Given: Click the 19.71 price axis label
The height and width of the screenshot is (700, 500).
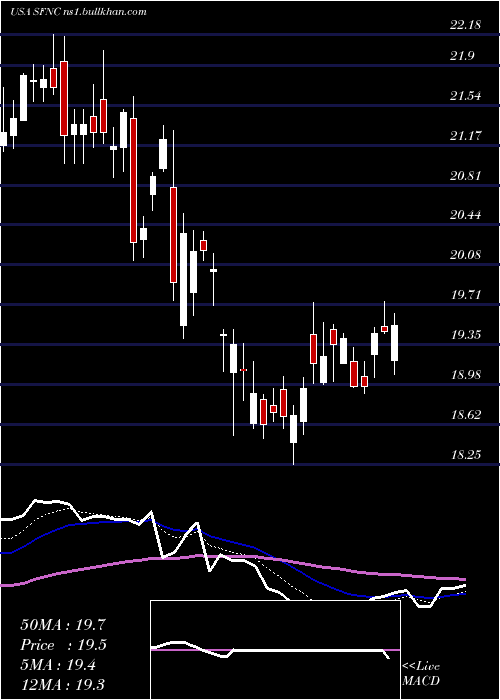Looking at the screenshot, I should coord(466,295).
